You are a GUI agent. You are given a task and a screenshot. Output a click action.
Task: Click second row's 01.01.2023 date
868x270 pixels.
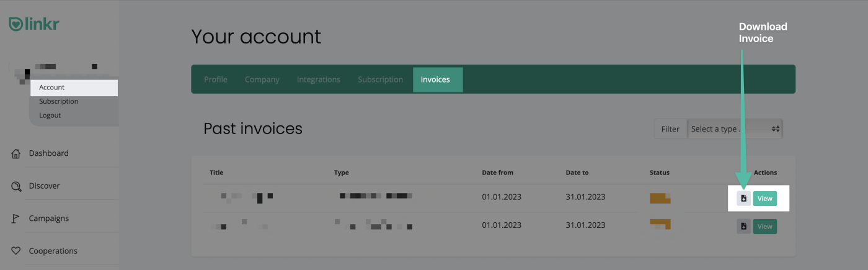pyautogui.click(x=502, y=225)
